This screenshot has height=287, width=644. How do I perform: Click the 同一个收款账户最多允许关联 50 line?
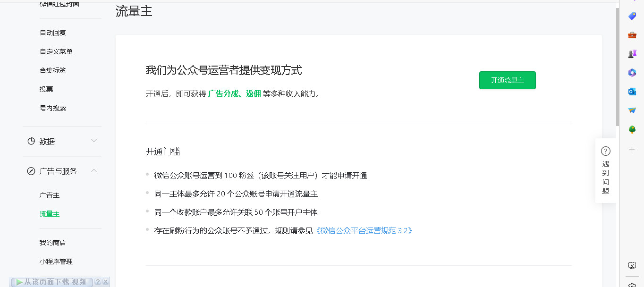236,212
